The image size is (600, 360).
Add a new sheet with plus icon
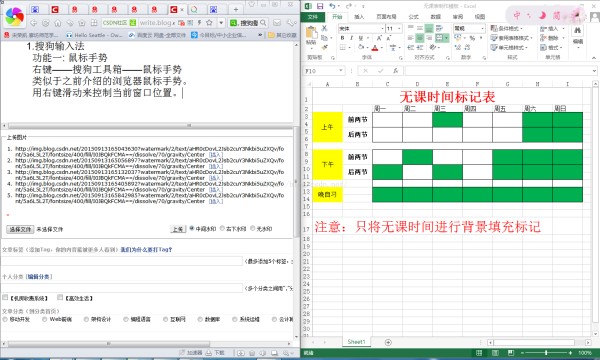(388, 342)
